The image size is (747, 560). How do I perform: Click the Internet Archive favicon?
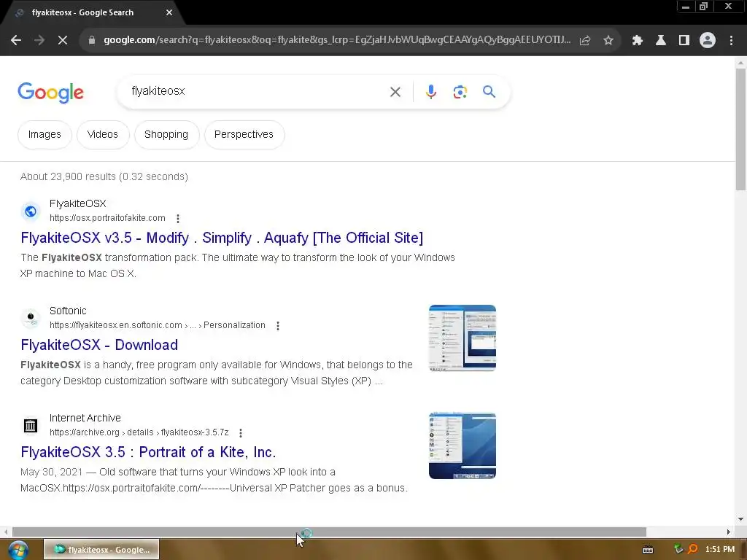pos(31,425)
